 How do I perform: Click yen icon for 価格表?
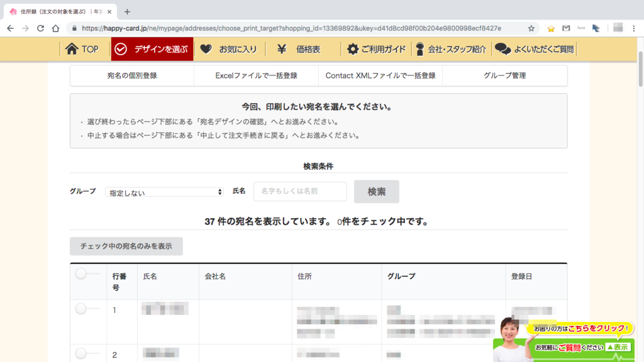(281, 49)
